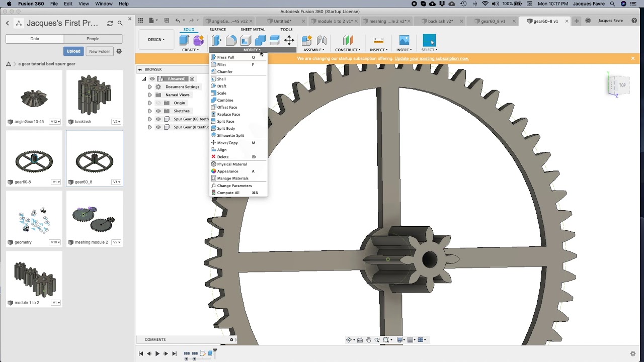Open the INSPECT dropdown menu
644x362 pixels.
pos(379,50)
